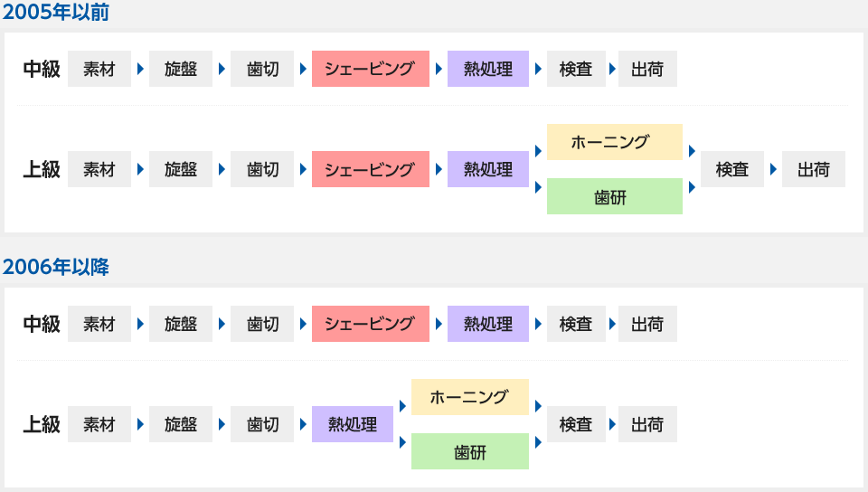Click the red シェービング box in 2006 中級 row
Image resolution: width=868 pixels, height=492 pixels.
tap(371, 324)
